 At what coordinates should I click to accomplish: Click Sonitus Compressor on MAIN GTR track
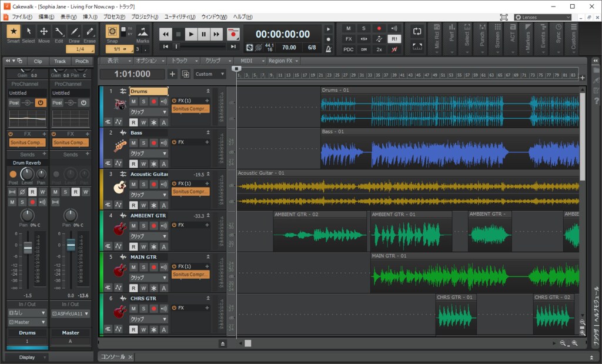click(190, 275)
